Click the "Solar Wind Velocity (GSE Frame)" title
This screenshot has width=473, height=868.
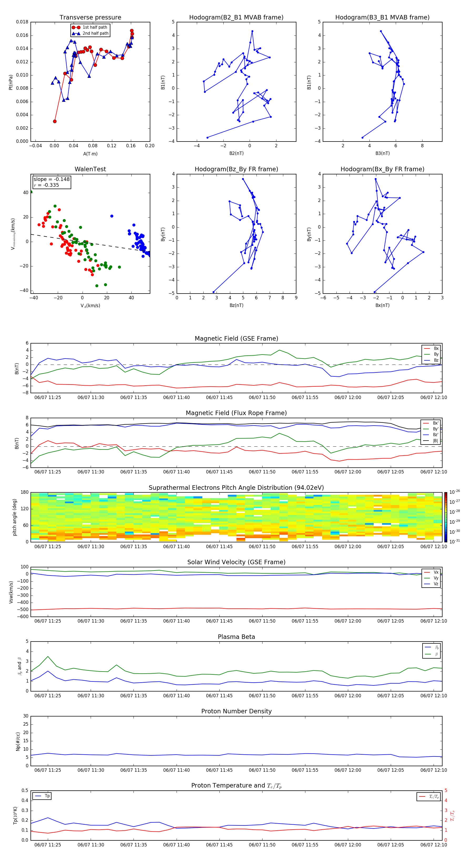click(236, 562)
